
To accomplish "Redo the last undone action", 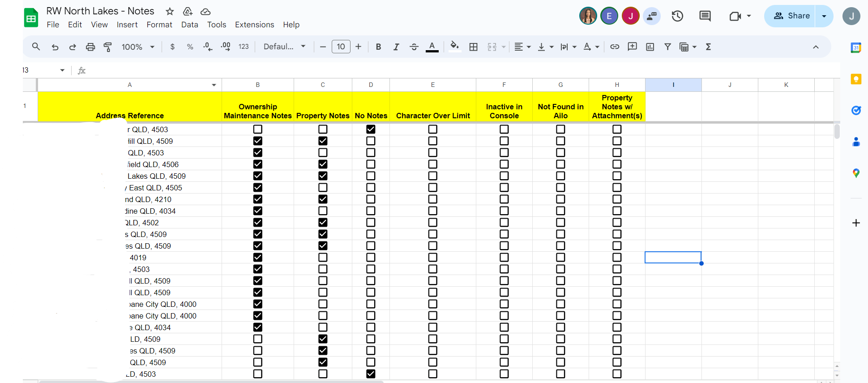I will tap(73, 47).
